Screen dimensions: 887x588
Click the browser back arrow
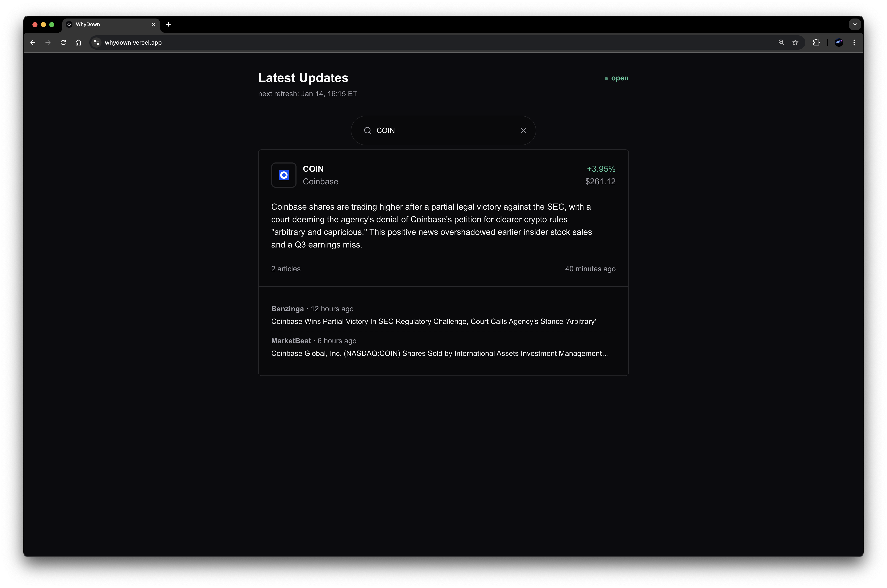33,43
